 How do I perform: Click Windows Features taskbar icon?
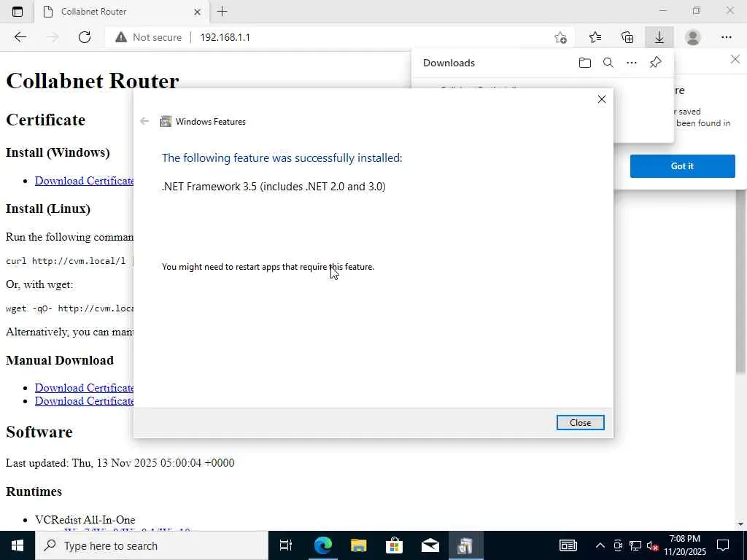coord(465,545)
